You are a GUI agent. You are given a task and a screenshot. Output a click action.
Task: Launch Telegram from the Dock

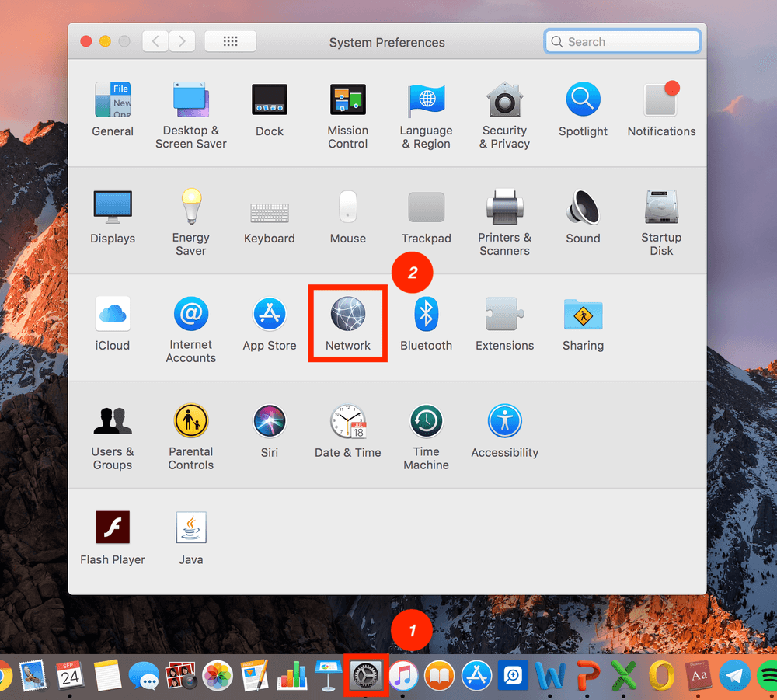734,675
